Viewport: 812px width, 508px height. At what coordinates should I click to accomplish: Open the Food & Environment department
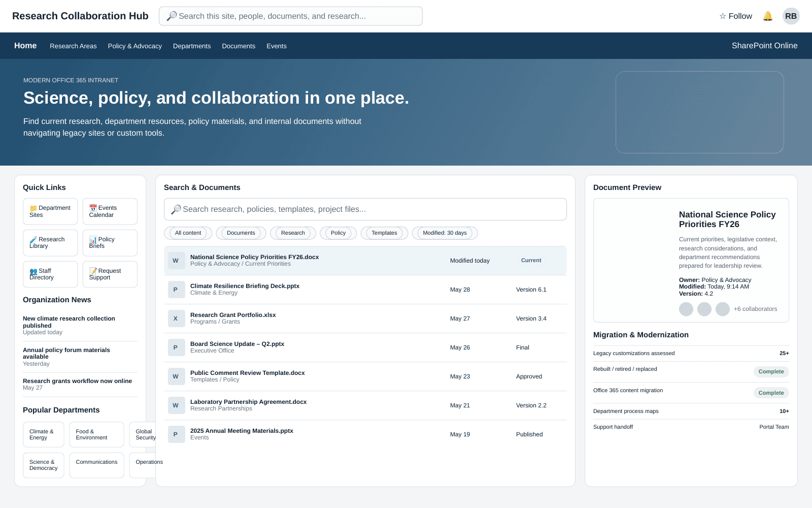96,434
